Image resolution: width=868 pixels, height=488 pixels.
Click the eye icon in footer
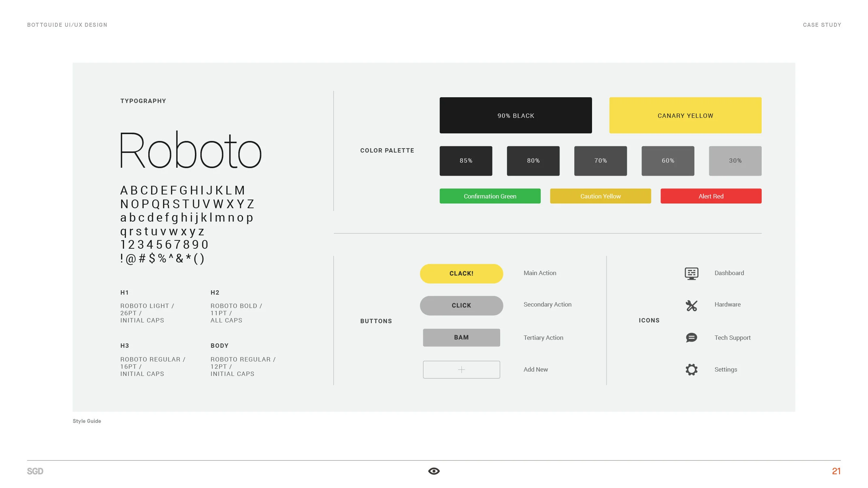click(x=434, y=471)
